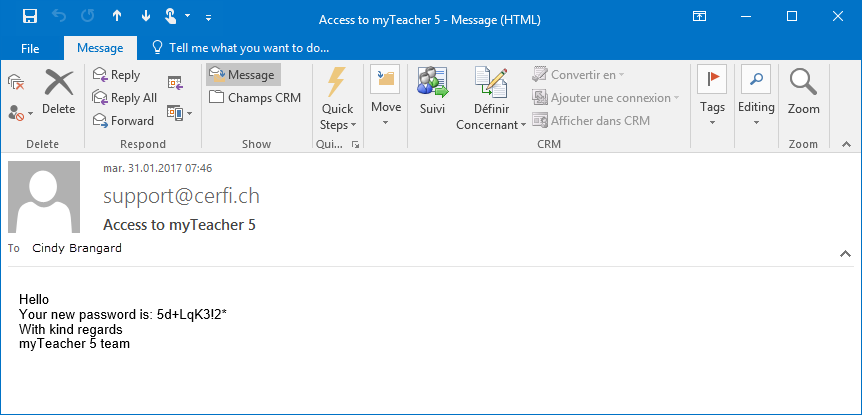862x415 pixels.
Task: Delete this message with the Delete icon
Action: (59, 92)
